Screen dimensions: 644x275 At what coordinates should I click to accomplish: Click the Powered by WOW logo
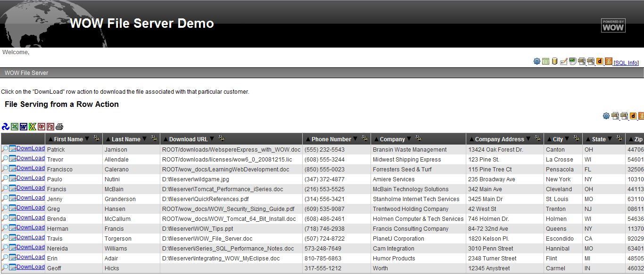click(613, 25)
